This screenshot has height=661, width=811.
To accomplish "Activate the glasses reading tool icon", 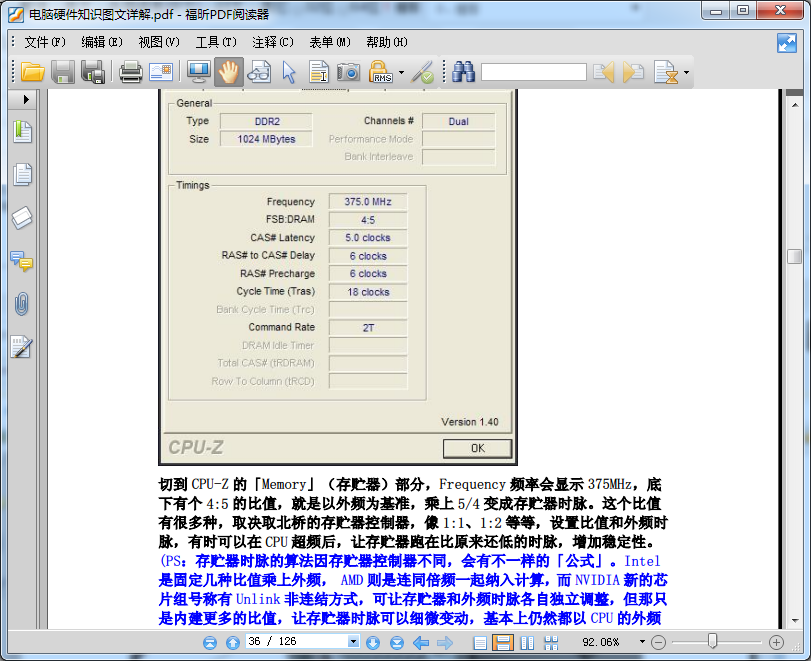I will point(259,72).
